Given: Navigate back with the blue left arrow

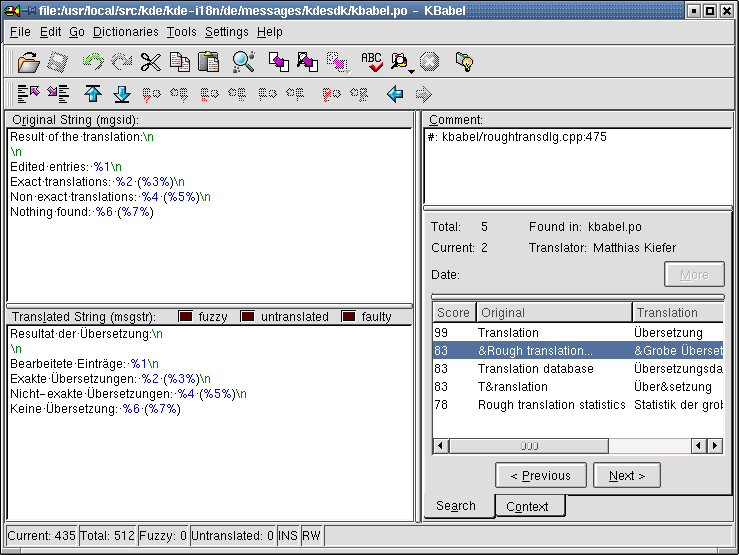Looking at the screenshot, I should (x=395, y=94).
